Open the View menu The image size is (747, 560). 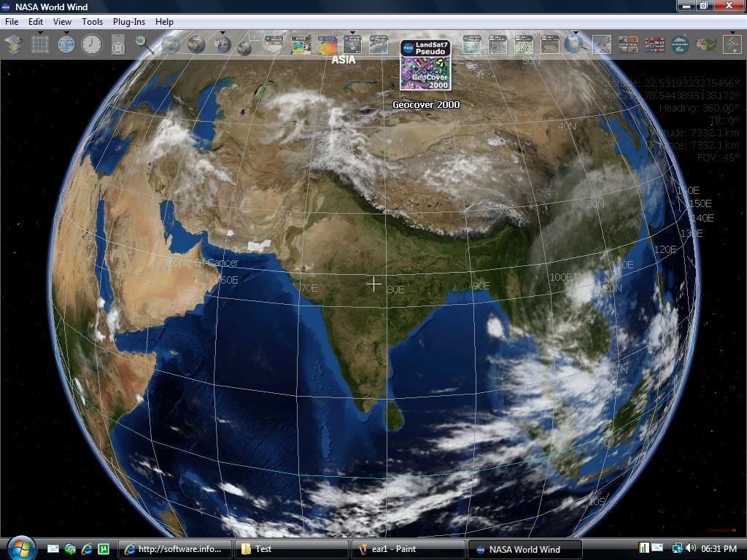click(62, 22)
